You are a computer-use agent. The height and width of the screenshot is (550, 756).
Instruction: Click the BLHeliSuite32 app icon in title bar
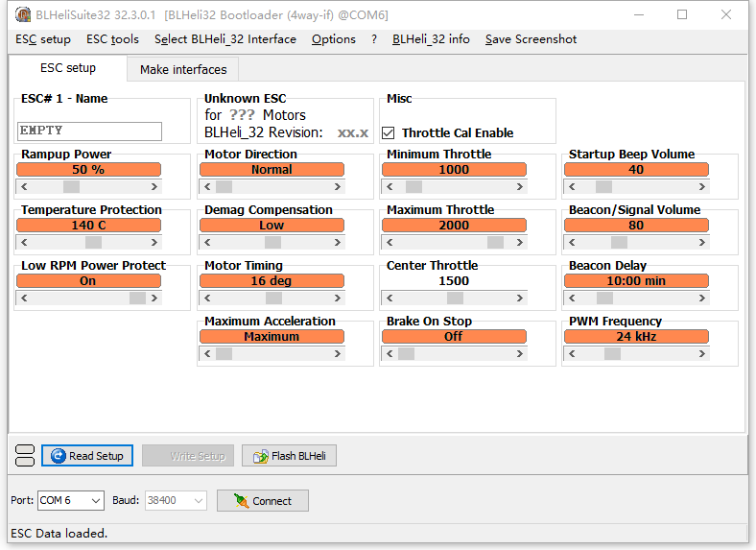[x=23, y=14]
